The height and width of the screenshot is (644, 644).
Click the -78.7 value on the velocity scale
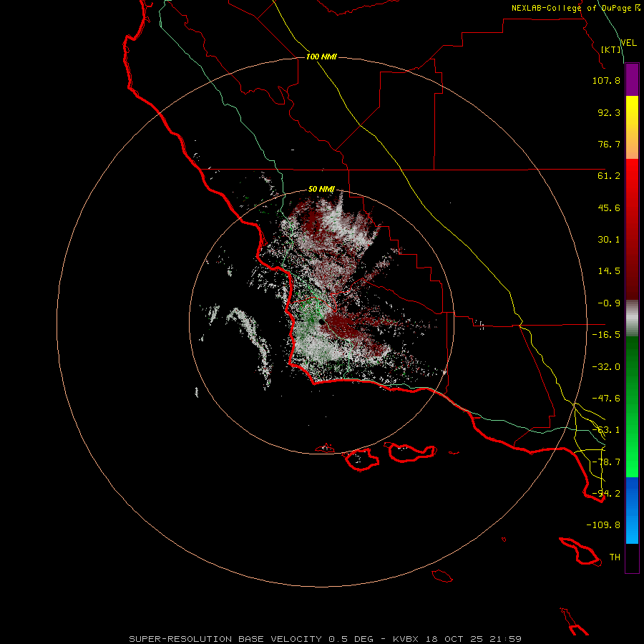click(606, 462)
